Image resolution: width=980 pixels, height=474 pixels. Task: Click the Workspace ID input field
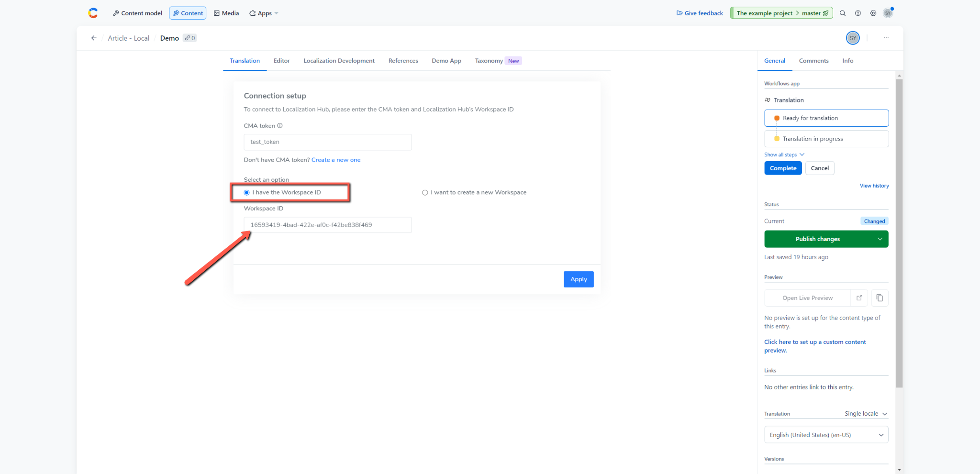tap(328, 225)
